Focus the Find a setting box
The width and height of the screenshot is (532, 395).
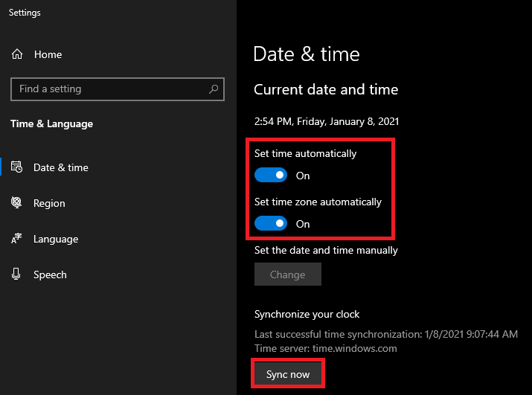(118, 89)
